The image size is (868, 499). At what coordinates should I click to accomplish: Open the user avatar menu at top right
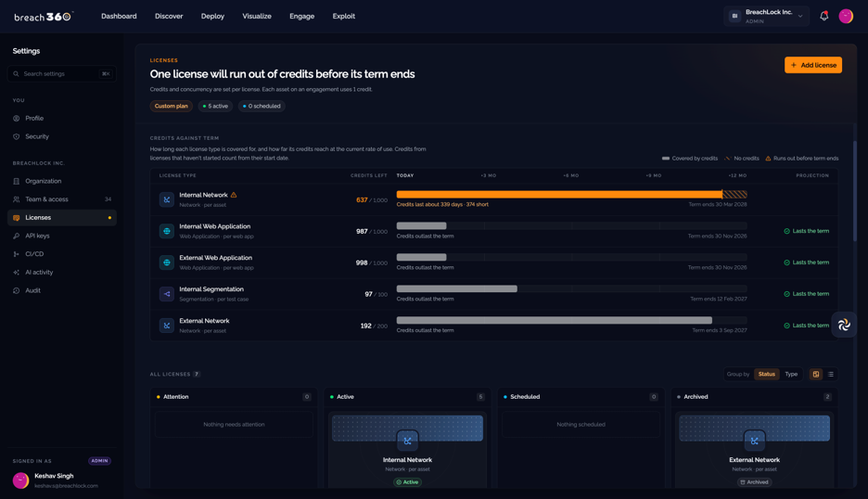point(846,16)
